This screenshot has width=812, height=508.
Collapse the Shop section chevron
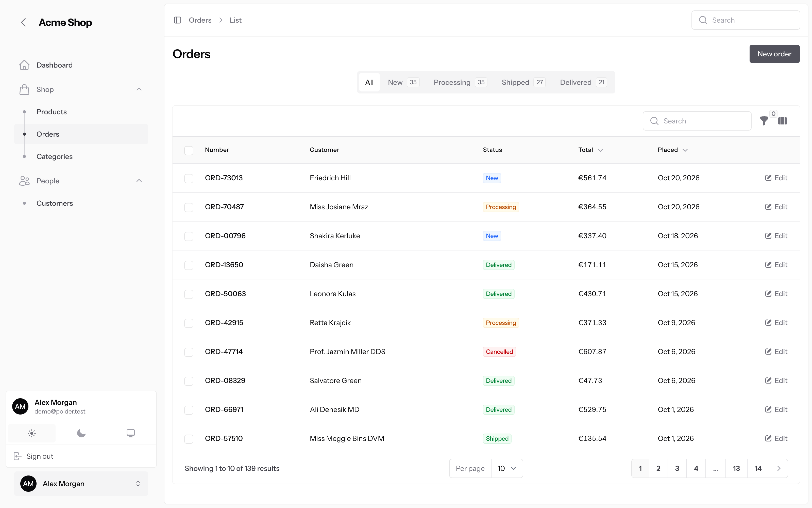[139, 89]
